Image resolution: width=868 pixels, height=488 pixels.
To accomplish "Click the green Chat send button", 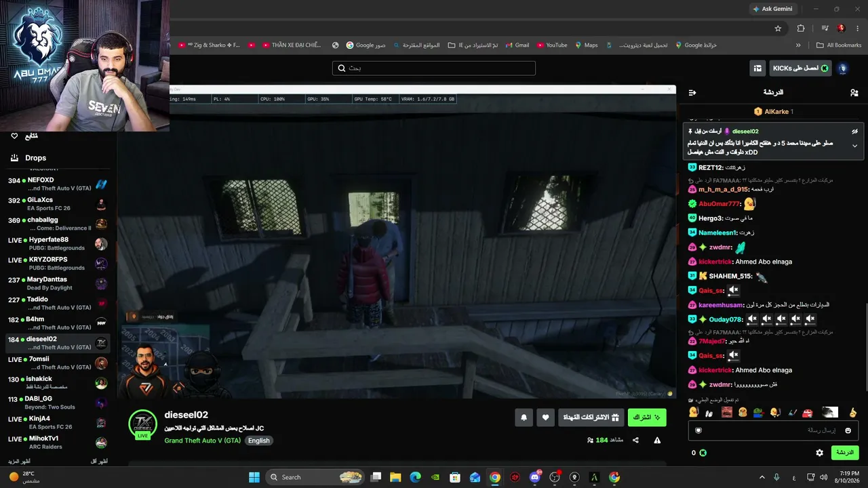I will [x=844, y=453].
